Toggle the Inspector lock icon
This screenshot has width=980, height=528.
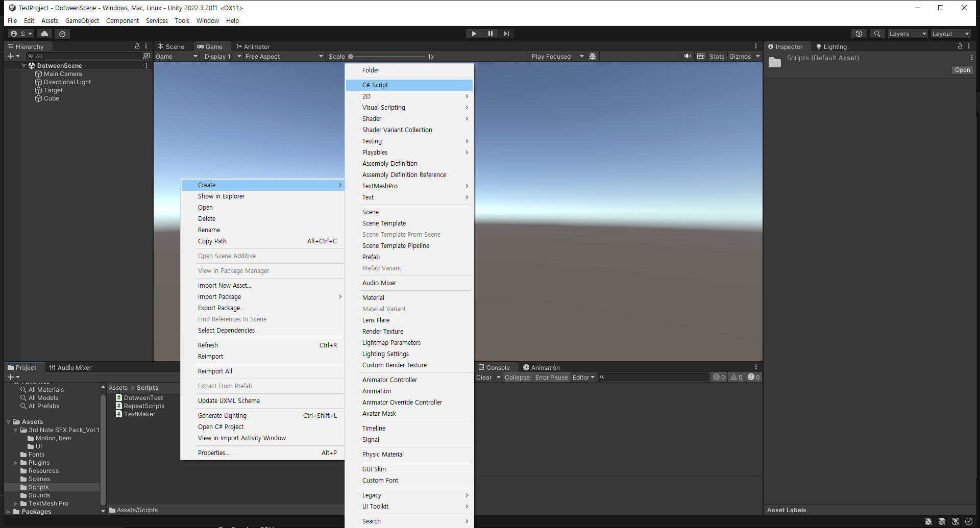pyautogui.click(x=960, y=46)
